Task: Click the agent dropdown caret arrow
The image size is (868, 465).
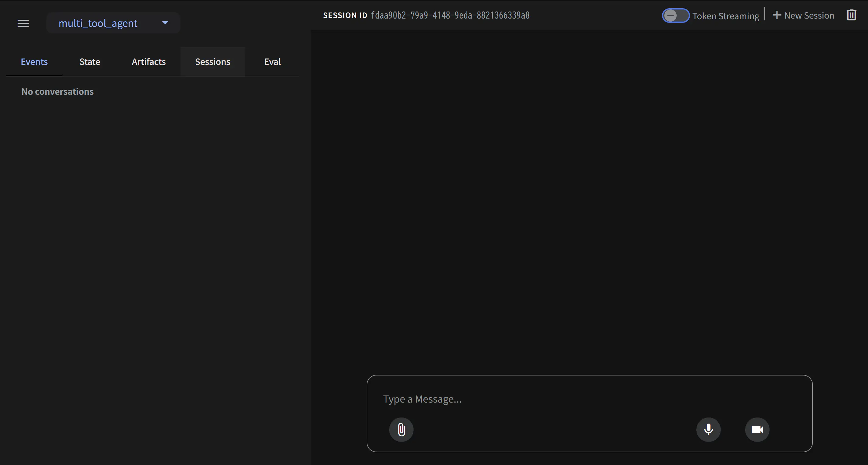Action: (165, 23)
